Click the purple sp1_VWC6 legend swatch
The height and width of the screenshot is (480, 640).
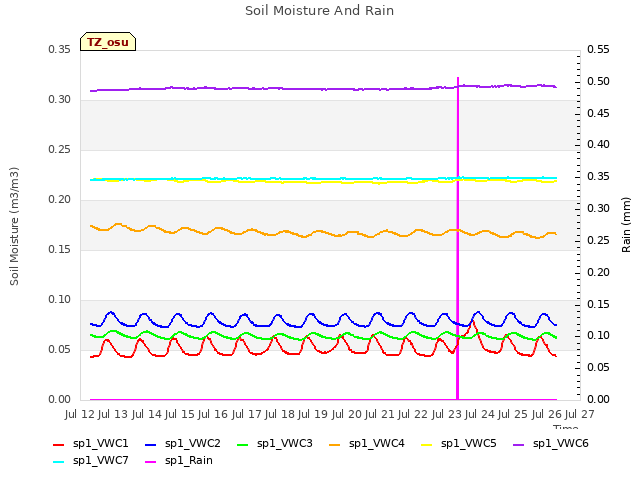coord(519,444)
